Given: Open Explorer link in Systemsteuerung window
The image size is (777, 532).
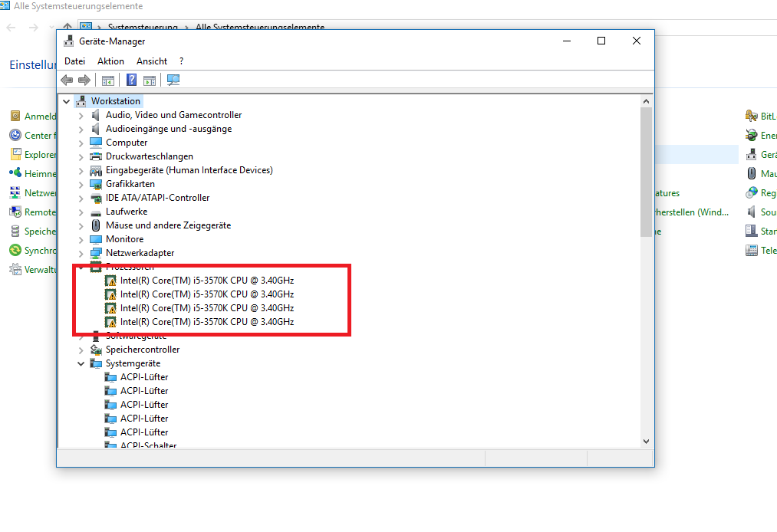Looking at the screenshot, I should [x=40, y=155].
